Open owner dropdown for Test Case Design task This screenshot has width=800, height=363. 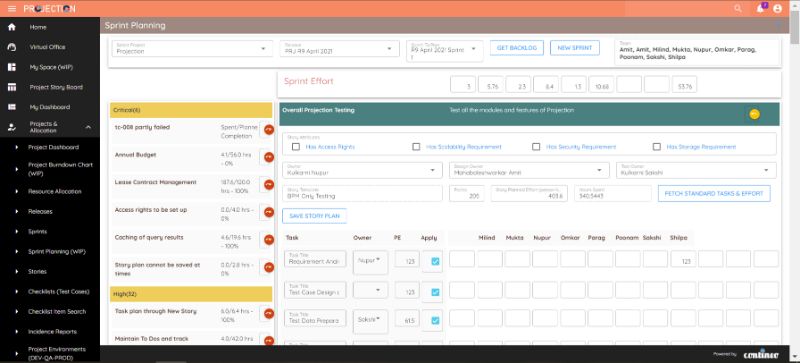click(370, 291)
